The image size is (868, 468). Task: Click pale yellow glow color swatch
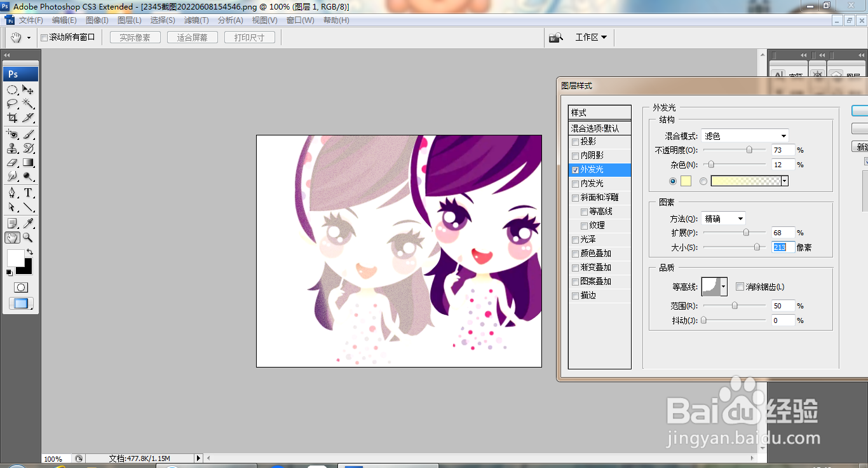(686, 181)
